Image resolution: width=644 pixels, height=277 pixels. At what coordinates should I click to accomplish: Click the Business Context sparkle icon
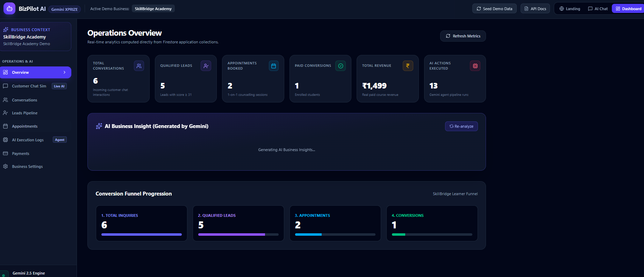(x=6, y=30)
